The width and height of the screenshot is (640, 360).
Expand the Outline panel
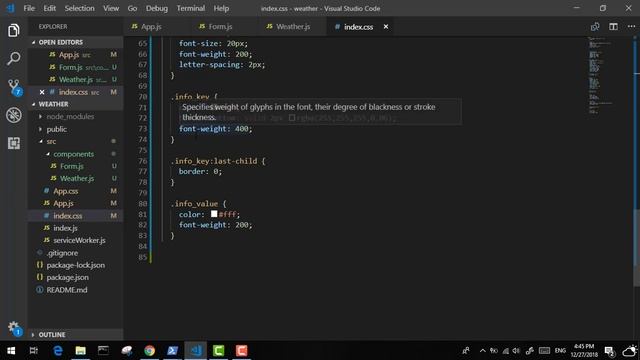point(52,335)
